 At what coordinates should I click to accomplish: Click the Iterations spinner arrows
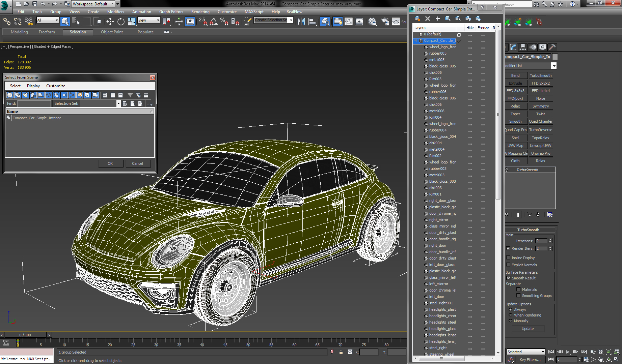pyautogui.click(x=550, y=241)
